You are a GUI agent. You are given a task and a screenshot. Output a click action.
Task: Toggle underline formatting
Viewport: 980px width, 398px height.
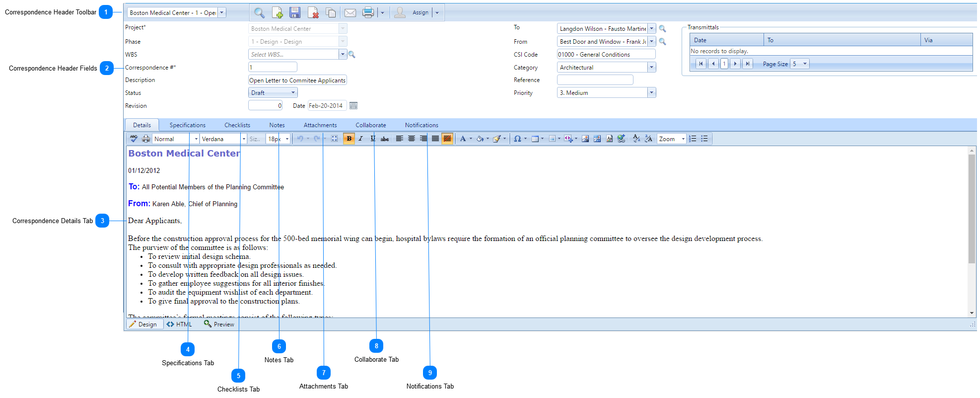point(373,139)
